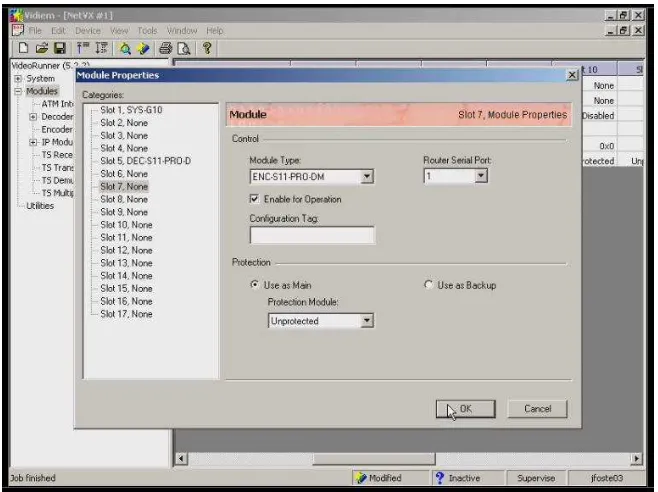Select Slot 9, None category
658x492 pixels.
click(124, 212)
